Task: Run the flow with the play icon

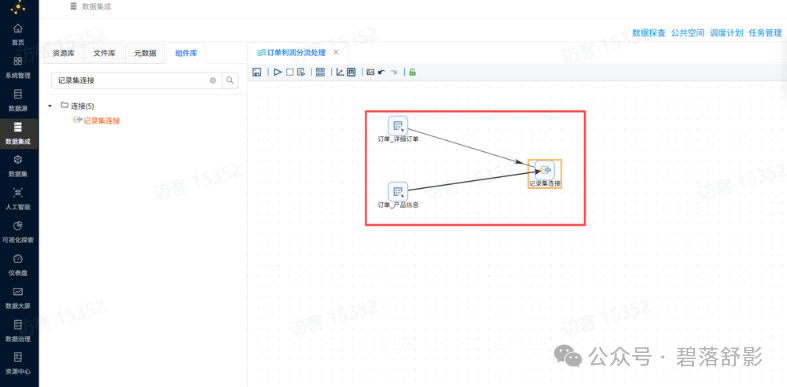Action: (278, 72)
